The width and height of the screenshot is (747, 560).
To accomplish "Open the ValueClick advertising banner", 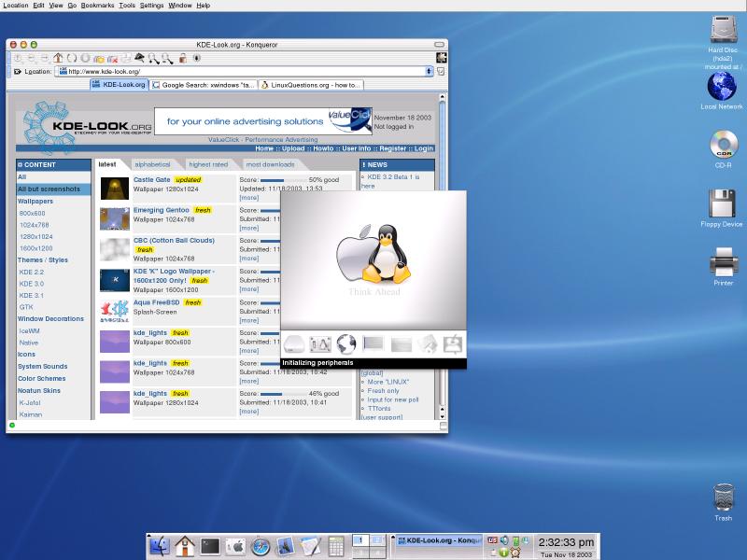I will (263, 121).
